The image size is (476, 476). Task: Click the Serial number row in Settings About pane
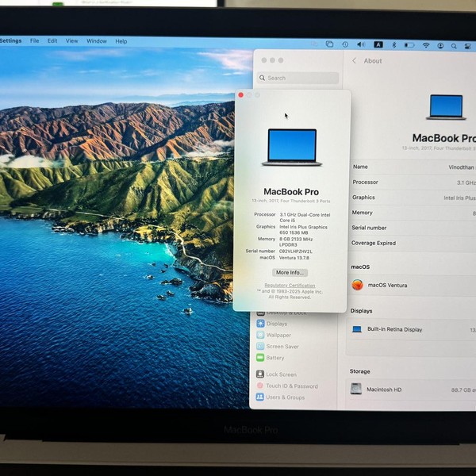coord(413,228)
